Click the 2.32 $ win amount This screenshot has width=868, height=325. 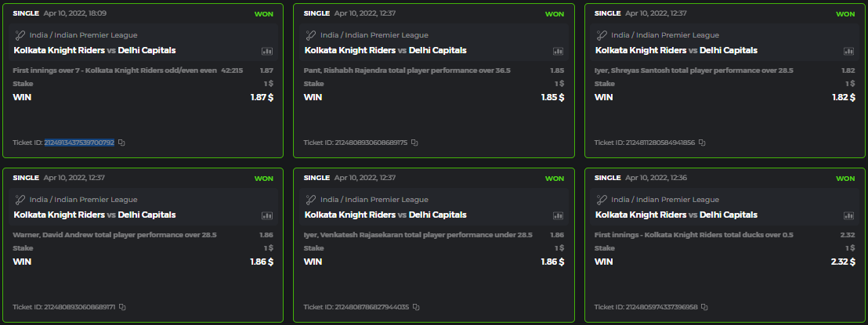842,262
